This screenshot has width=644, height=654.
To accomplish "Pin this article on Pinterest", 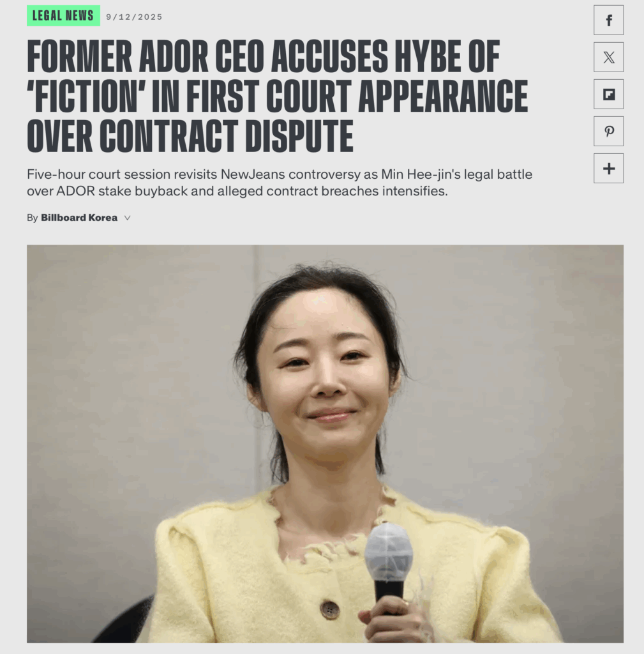I will pos(608,132).
